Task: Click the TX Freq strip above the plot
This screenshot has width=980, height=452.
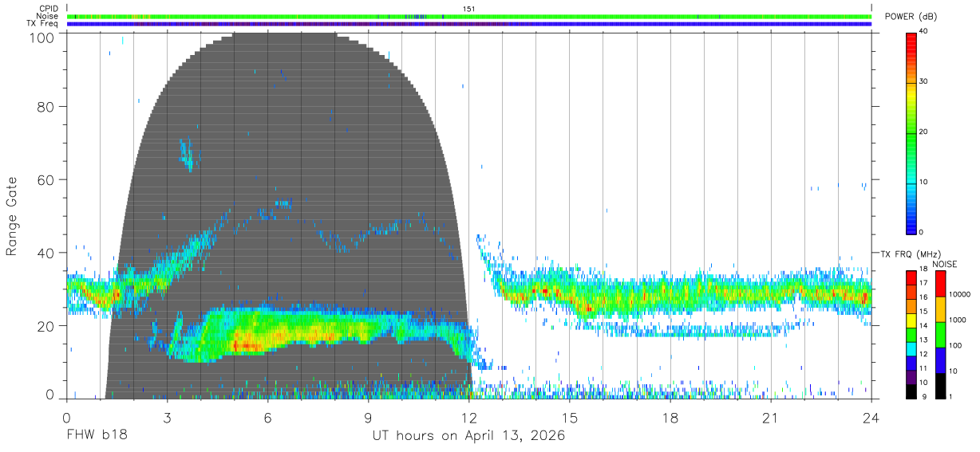Action: [469, 24]
